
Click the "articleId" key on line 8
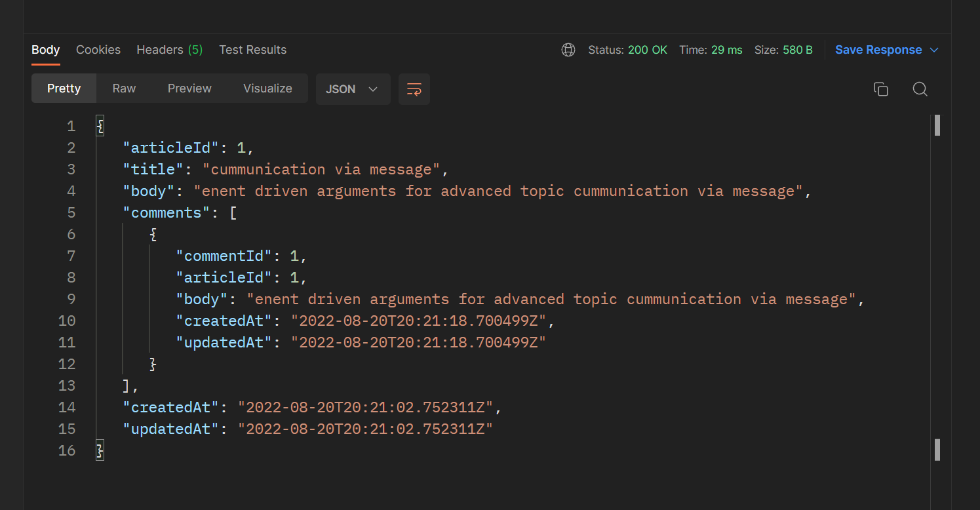(224, 277)
